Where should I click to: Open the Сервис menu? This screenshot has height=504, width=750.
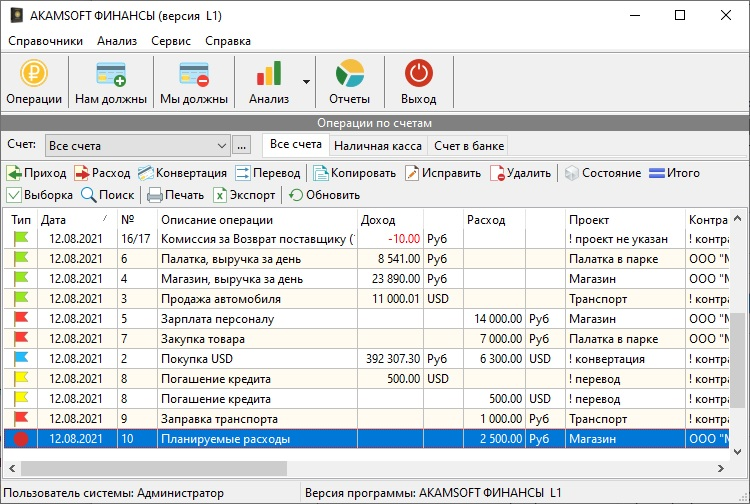point(171,41)
